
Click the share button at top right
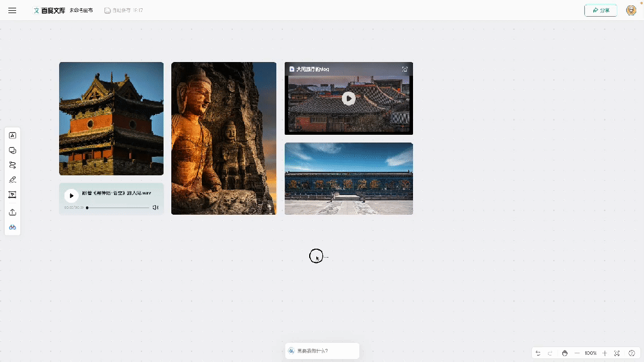coord(600,10)
